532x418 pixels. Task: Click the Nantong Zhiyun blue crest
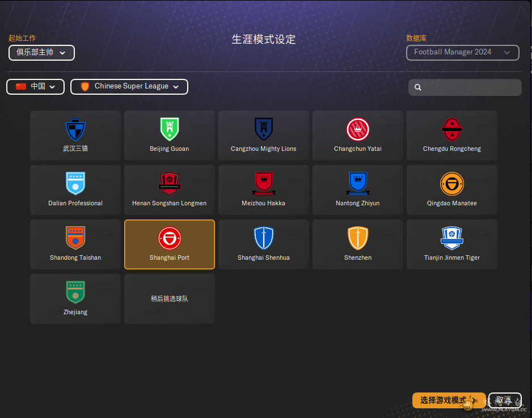(x=358, y=184)
